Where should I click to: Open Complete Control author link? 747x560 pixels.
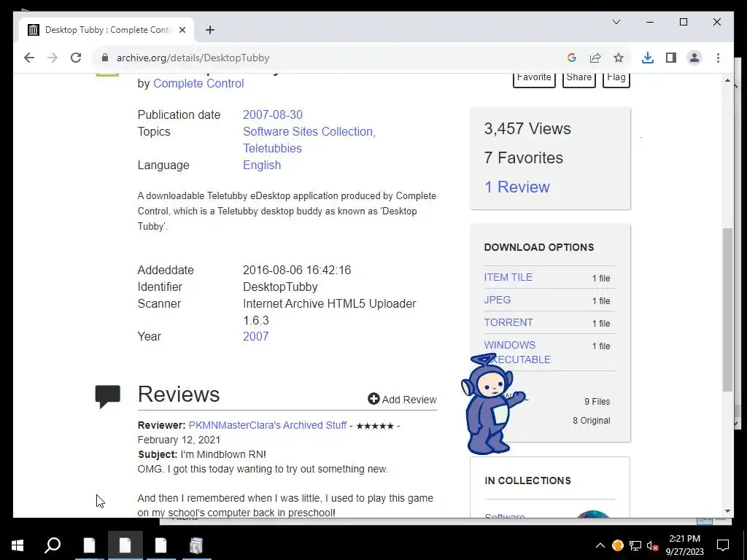[x=198, y=83]
